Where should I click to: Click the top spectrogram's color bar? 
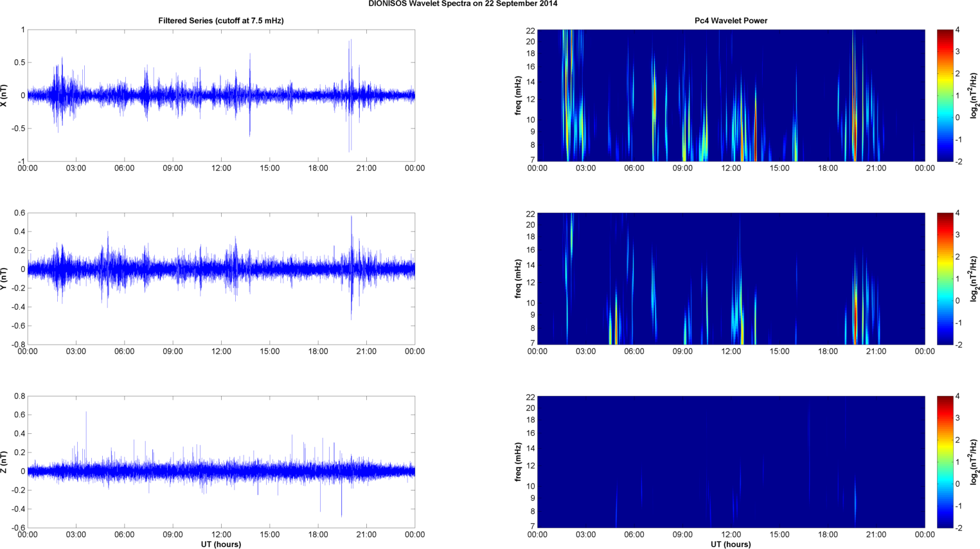[945, 95]
